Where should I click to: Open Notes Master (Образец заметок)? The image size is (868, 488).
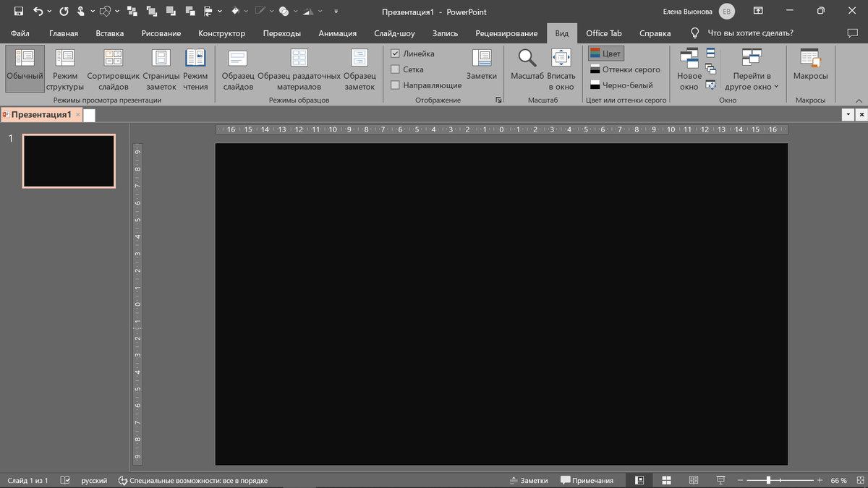coord(359,69)
